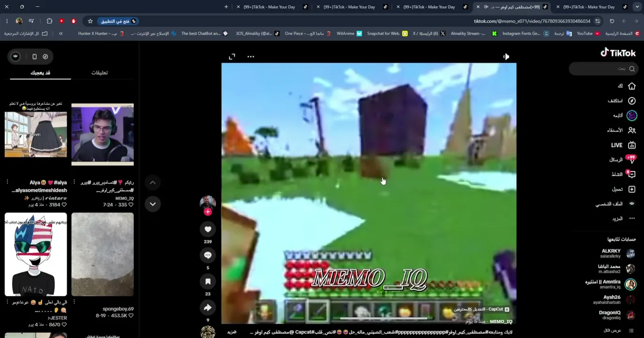
Task: Open the Chrome profile avatar
Action: 19,21
